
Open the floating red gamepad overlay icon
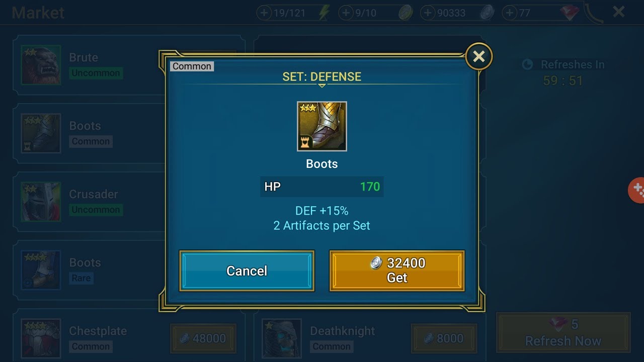click(x=636, y=190)
